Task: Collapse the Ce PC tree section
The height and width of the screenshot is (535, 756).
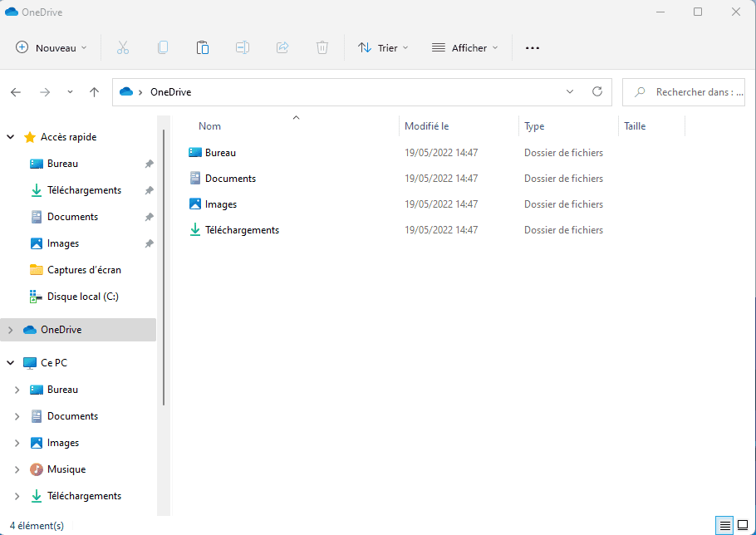Action: click(x=10, y=363)
